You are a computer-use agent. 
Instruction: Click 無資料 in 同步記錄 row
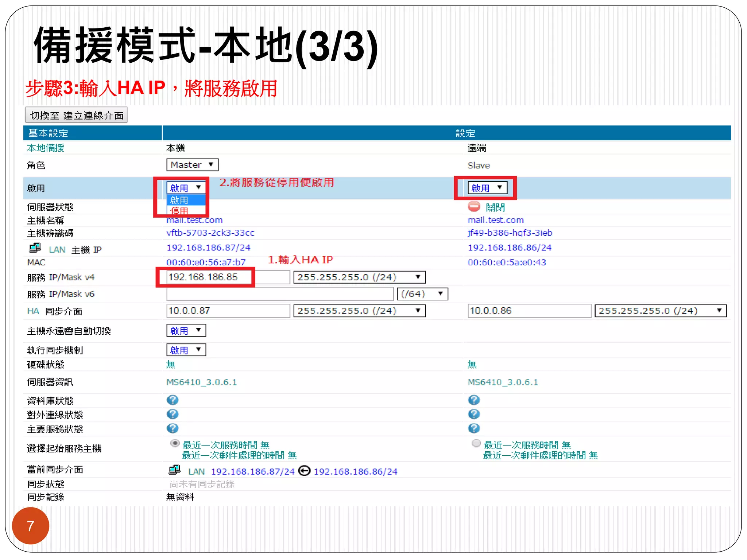(180, 497)
